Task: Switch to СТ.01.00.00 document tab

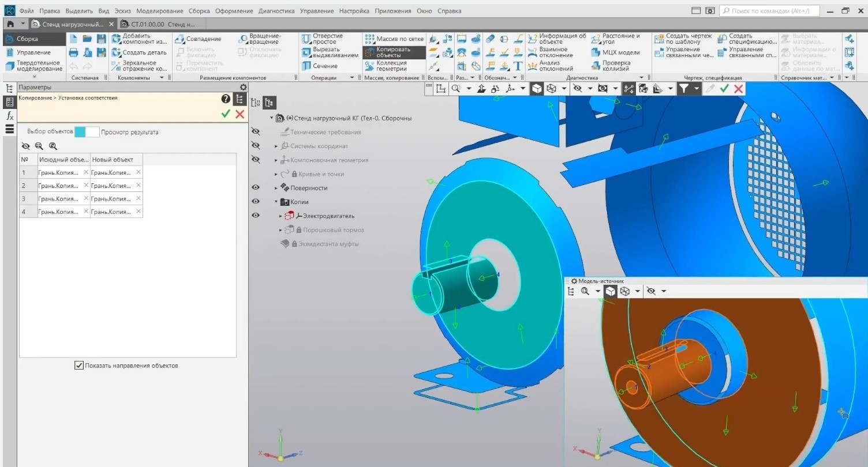Action: [x=162, y=24]
